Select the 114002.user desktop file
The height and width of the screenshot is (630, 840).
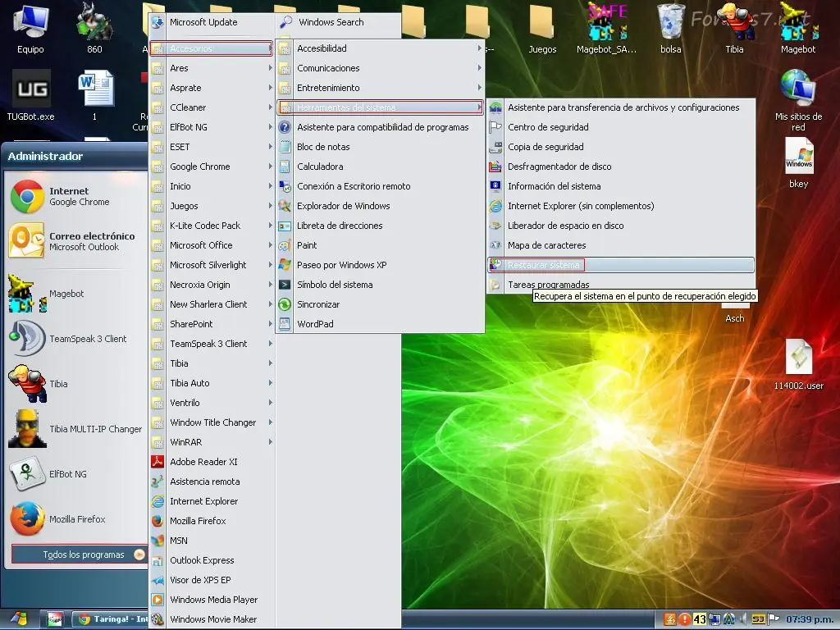coord(798,364)
